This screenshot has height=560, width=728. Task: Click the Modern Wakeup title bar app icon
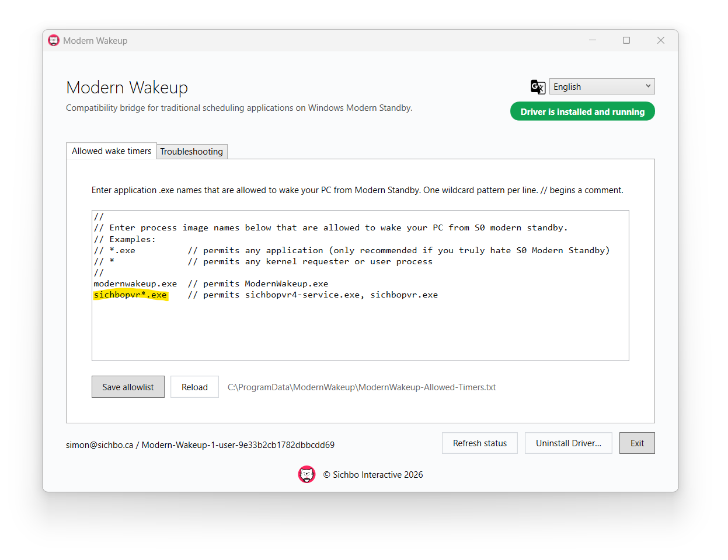[54, 40]
